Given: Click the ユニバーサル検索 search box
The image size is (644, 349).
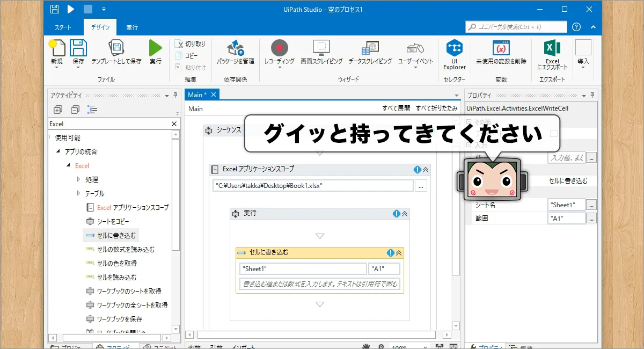Looking at the screenshot, I should (x=516, y=27).
